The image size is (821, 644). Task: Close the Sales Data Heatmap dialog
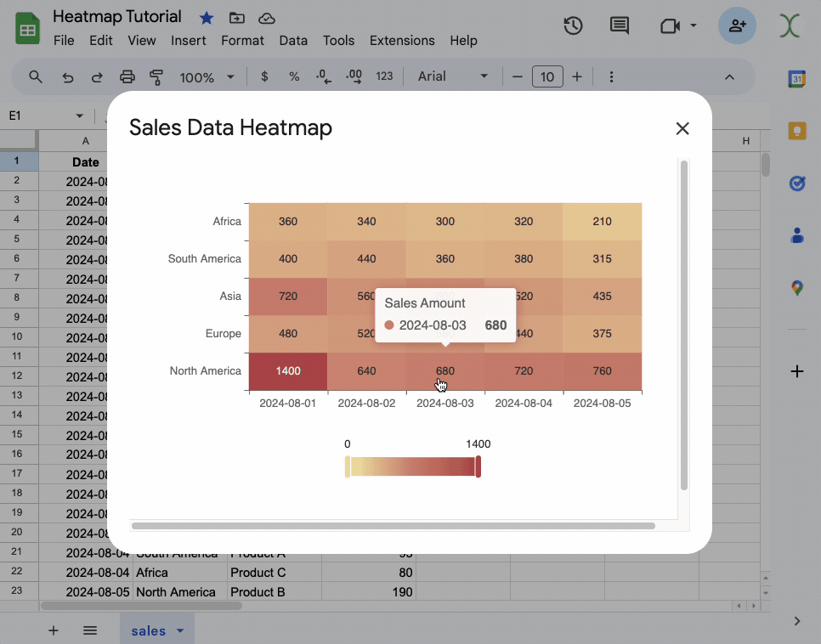682,128
